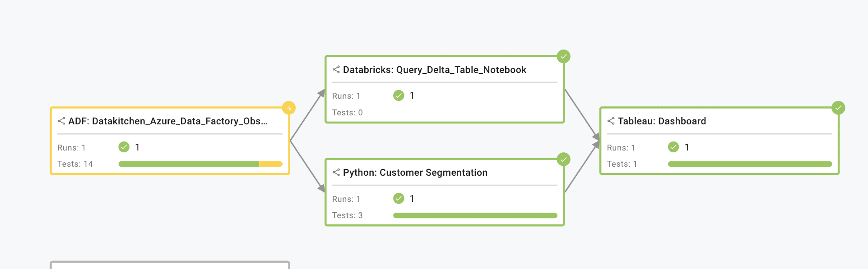Click green status badge atop Tableau node
The image size is (868, 269).
[838, 108]
